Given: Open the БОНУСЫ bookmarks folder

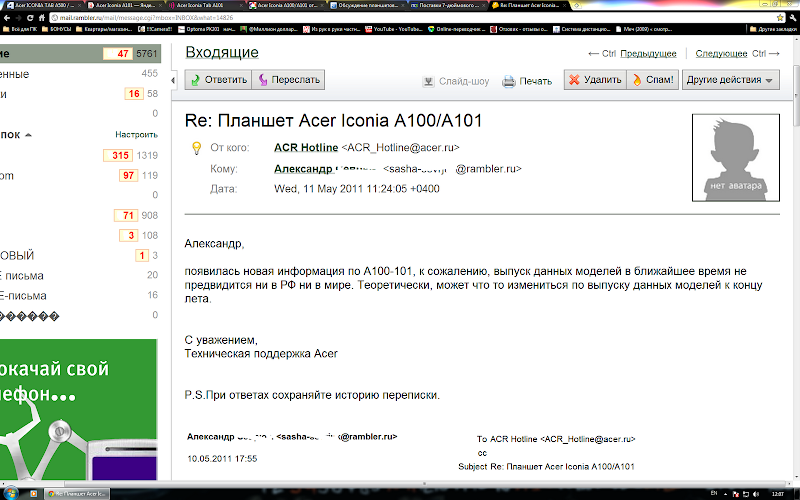Looking at the screenshot, I should [x=57, y=30].
